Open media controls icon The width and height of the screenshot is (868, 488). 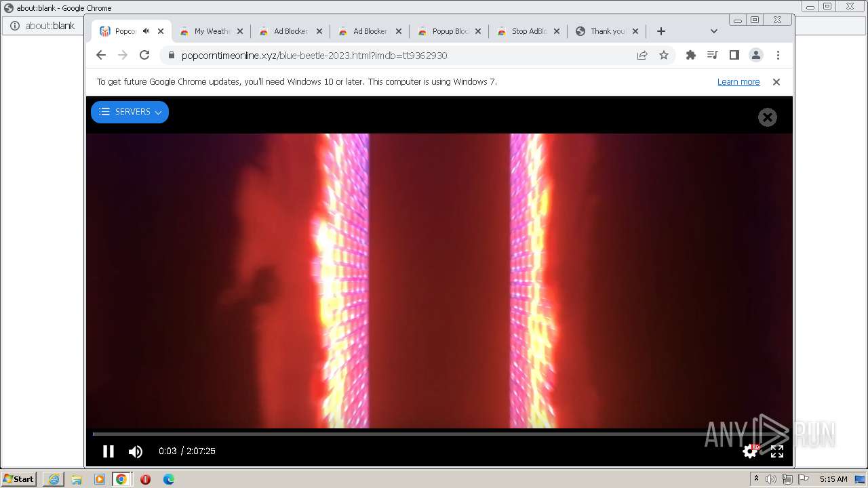tap(713, 56)
